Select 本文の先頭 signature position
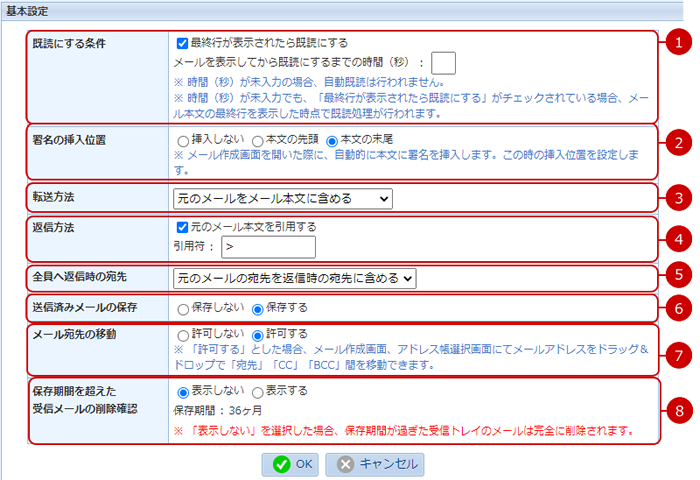This screenshot has width=700, height=480. (x=258, y=142)
